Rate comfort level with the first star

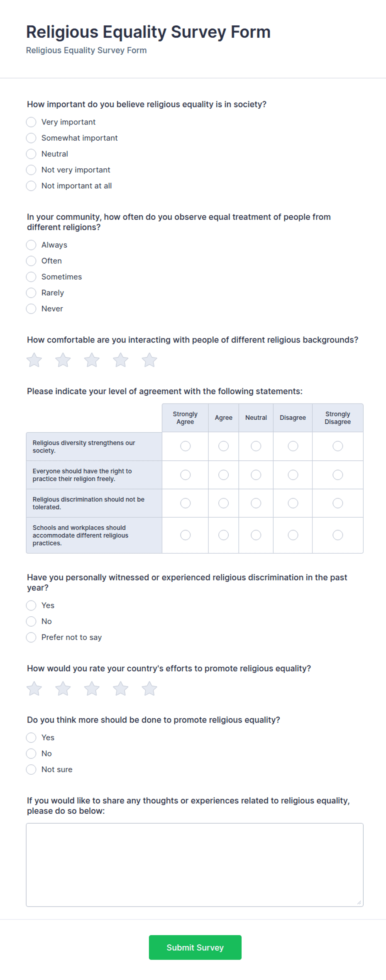coord(34,360)
